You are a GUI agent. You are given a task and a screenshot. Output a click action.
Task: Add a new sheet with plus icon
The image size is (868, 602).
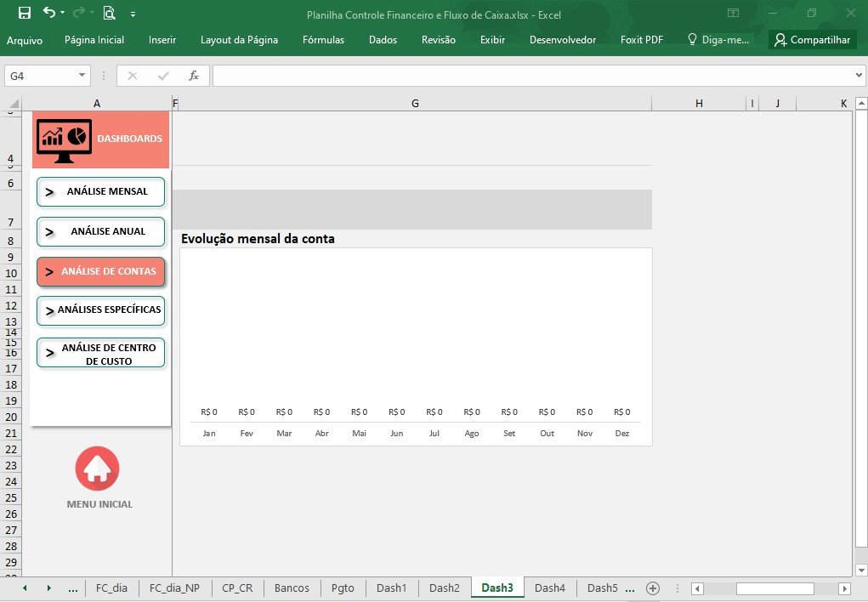coord(653,588)
